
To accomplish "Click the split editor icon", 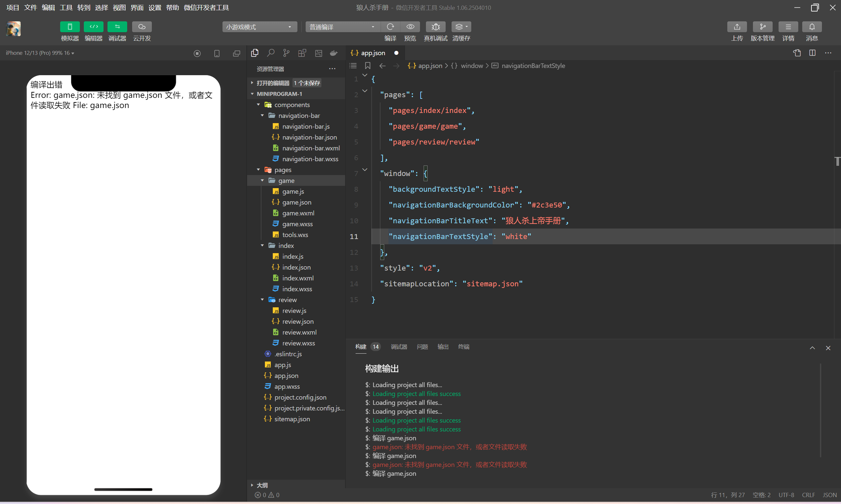I will point(812,53).
